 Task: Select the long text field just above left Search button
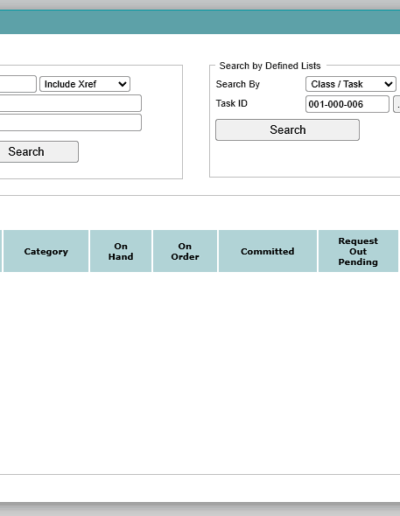pyautogui.click(x=71, y=123)
